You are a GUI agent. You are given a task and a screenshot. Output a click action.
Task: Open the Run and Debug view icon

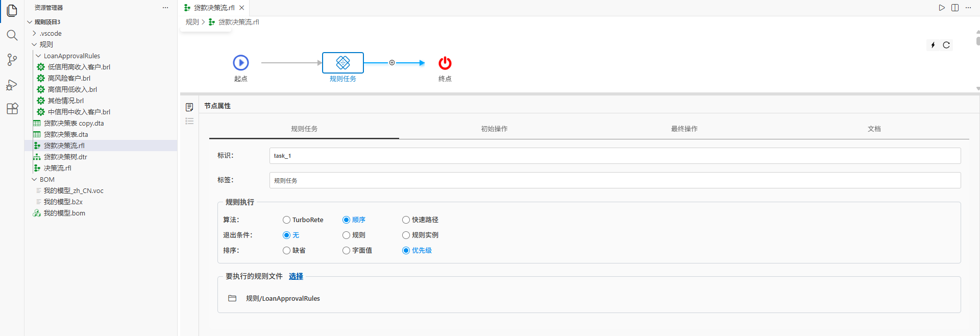[12, 85]
